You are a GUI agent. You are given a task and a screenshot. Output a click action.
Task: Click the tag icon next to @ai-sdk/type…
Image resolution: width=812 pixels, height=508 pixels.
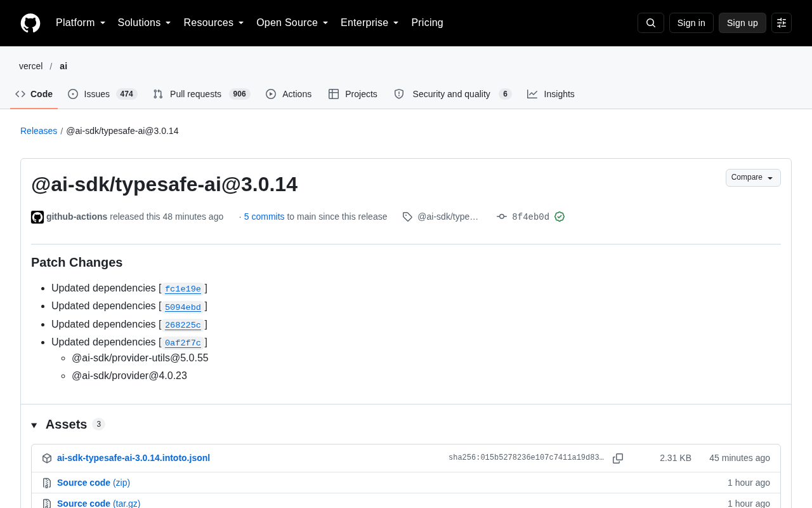click(x=407, y=217)
